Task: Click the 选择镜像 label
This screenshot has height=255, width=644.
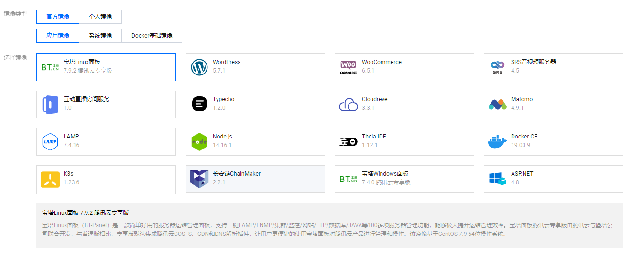Action: click(x=15, y=58)
